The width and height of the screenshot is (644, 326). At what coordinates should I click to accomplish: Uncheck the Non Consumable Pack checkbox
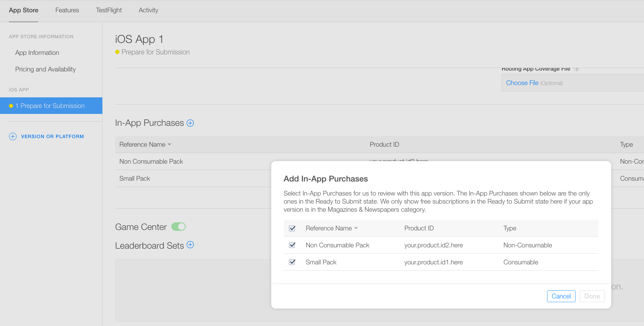[292, 245]
